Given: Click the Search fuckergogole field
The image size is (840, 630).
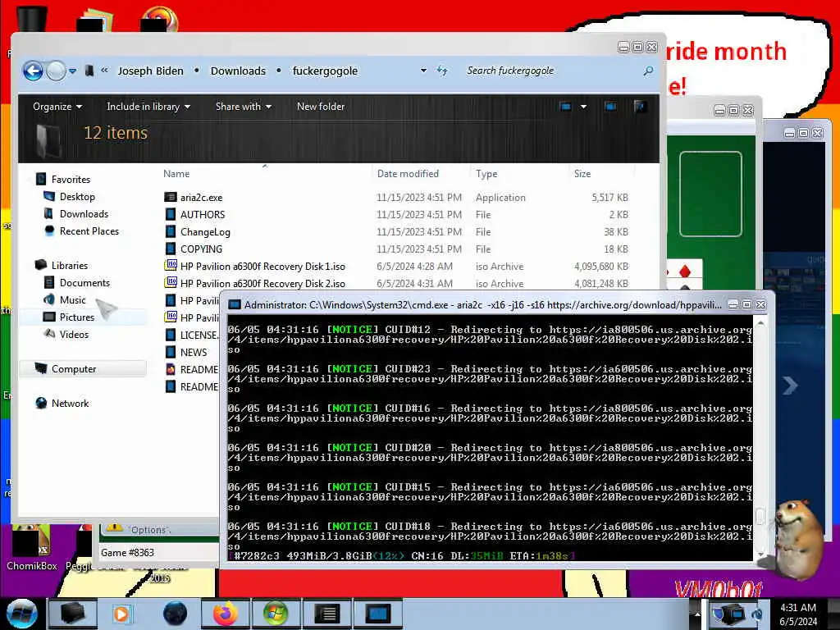Looking at the screenshot, I should (x=552, y=71).
